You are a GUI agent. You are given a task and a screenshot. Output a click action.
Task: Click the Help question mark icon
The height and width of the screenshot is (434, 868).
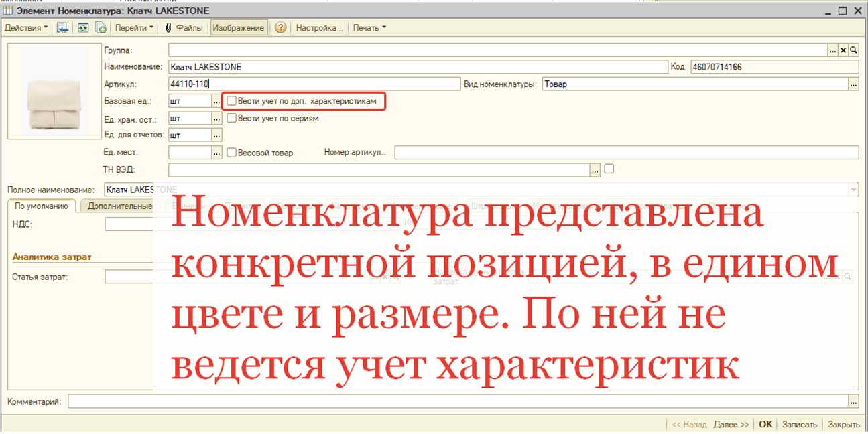coord(281,27)
